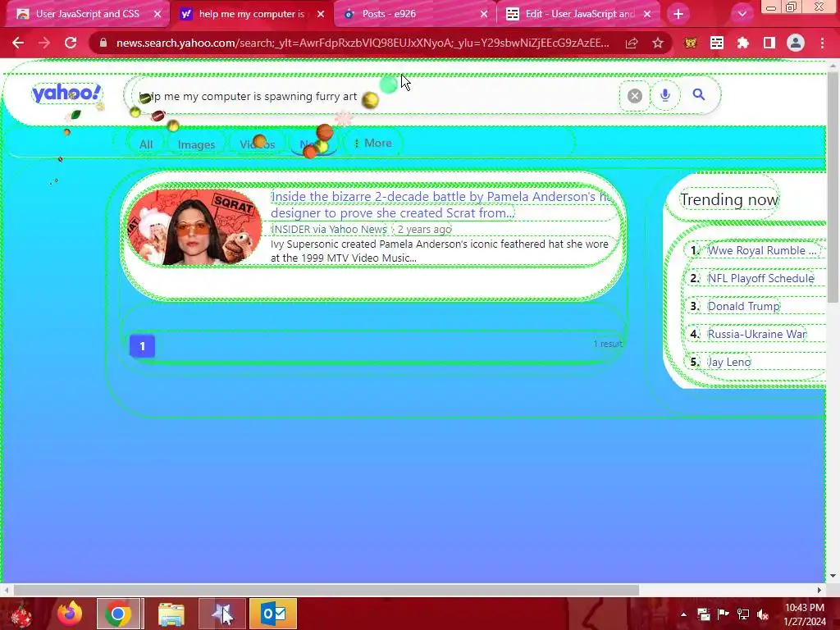Screen dimensions: 840x630
Task: Select the Images search filter
Action: tap(196, 144)
